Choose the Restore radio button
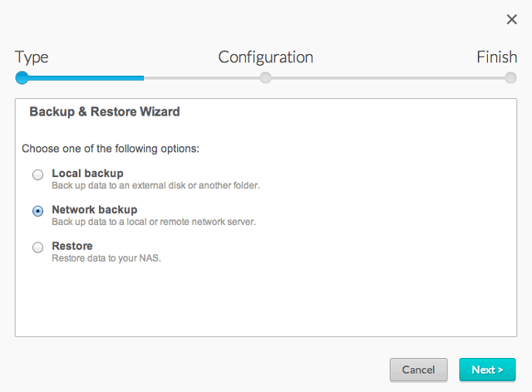532x392 pixels. point(37,247)
